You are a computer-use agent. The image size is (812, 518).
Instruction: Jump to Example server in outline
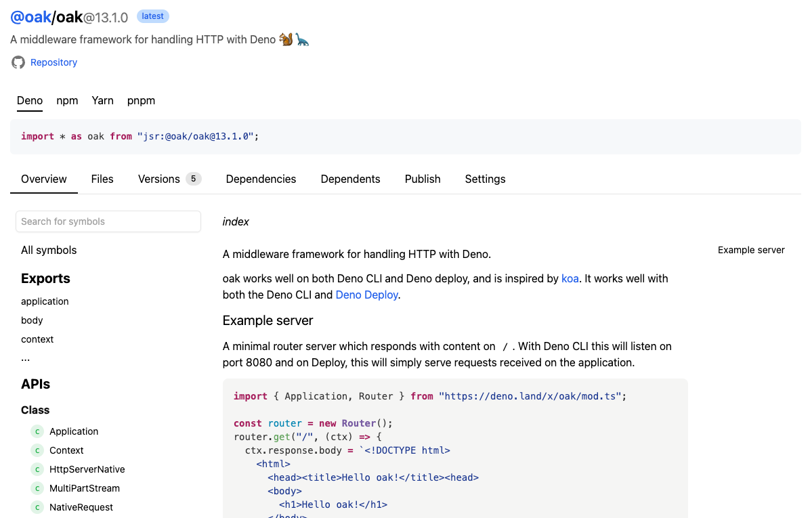pos(751,250)
